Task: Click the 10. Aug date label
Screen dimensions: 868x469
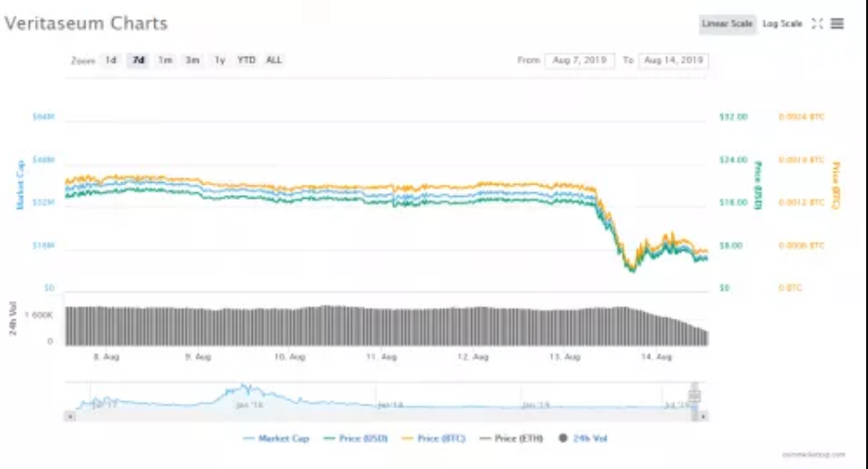Action: 290,357
